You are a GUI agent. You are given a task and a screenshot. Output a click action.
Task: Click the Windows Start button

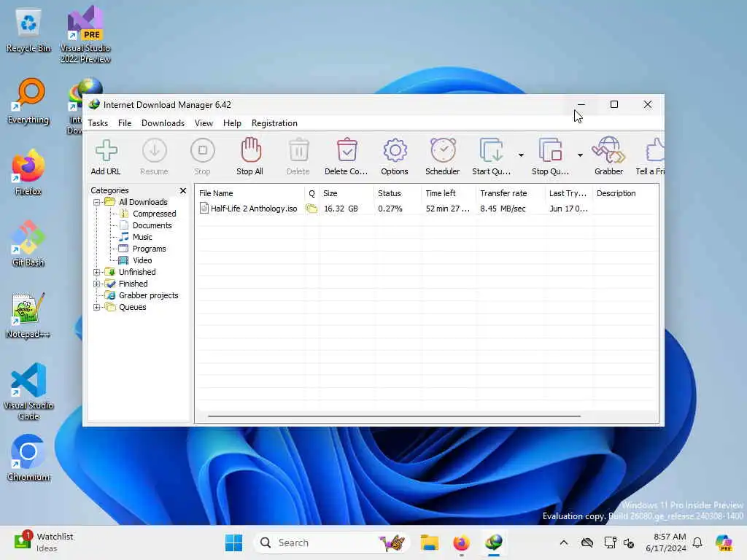[233, 542]
